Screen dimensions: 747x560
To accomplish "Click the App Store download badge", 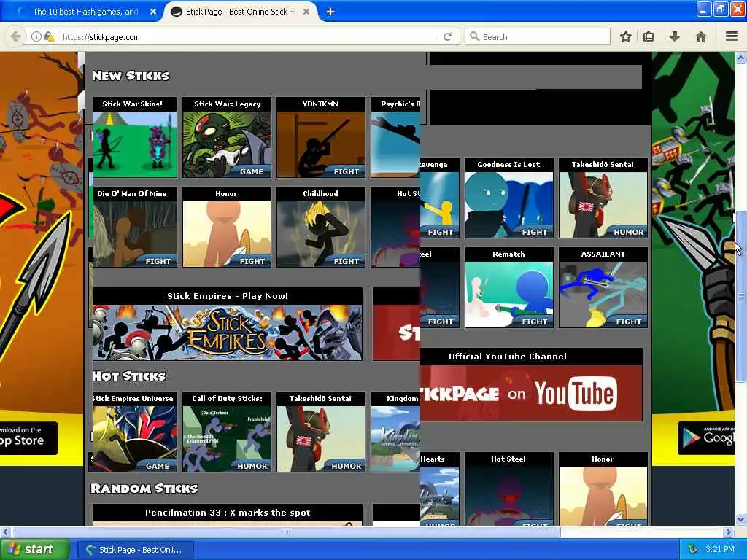I will click(28, 437).
